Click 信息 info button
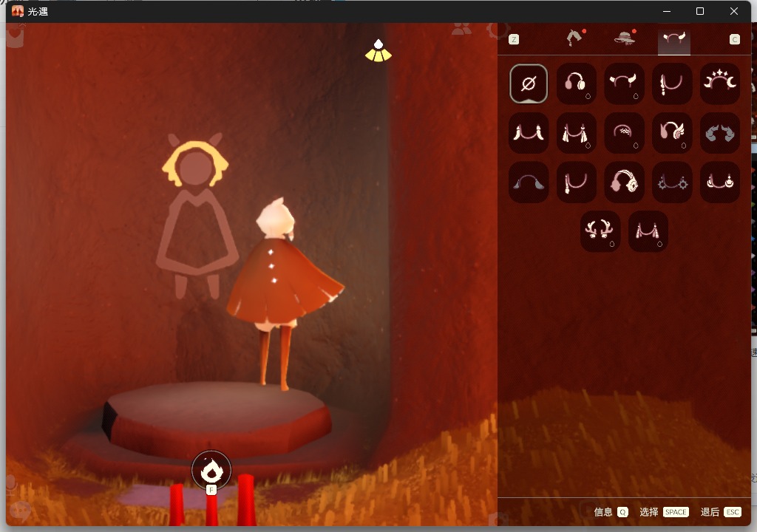Image resolution: width=757 pixels, height=532 pixels. [x=602, y=512]
